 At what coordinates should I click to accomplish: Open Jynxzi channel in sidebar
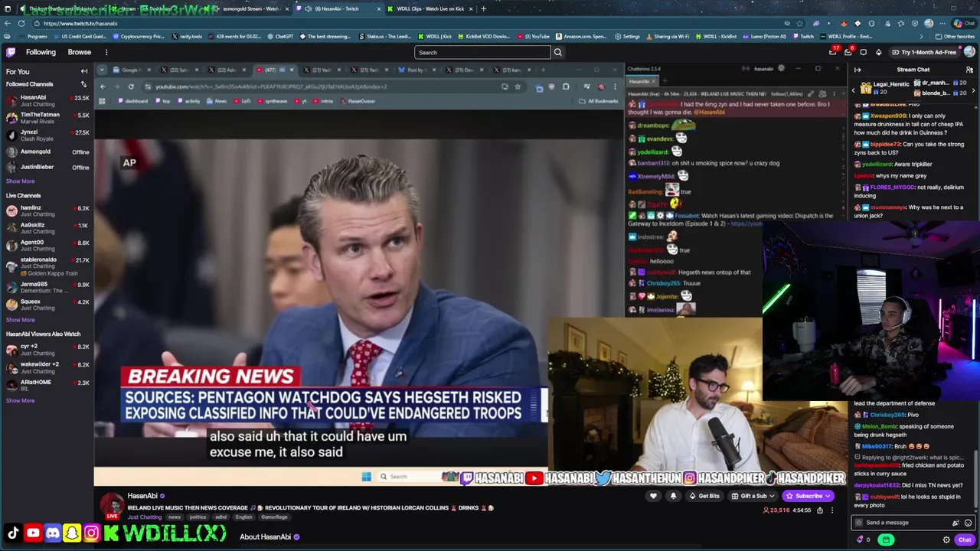47,135
